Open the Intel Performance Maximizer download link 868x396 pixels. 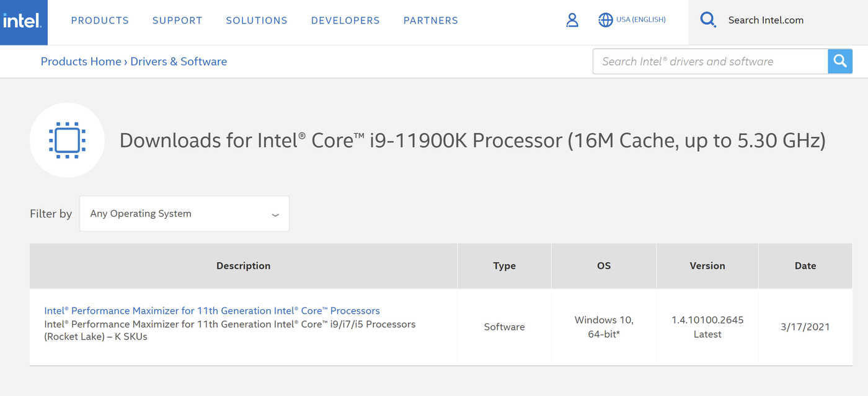pos(212,310)
